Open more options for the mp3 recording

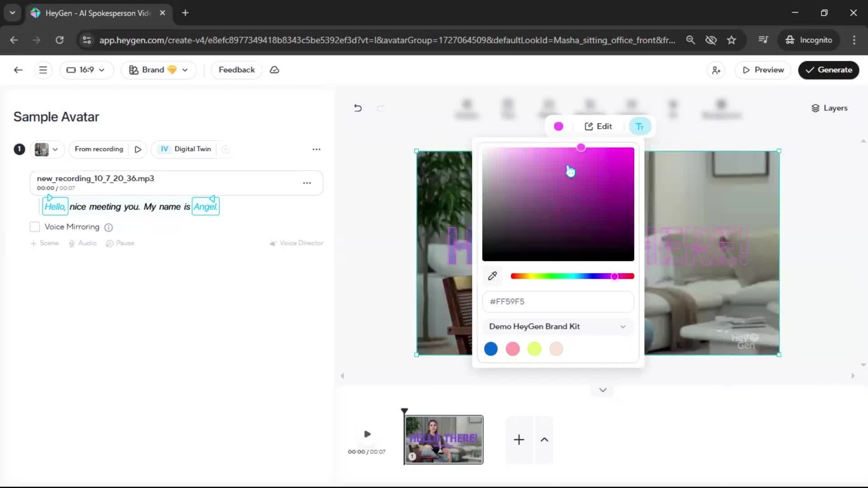pos(307,183)
